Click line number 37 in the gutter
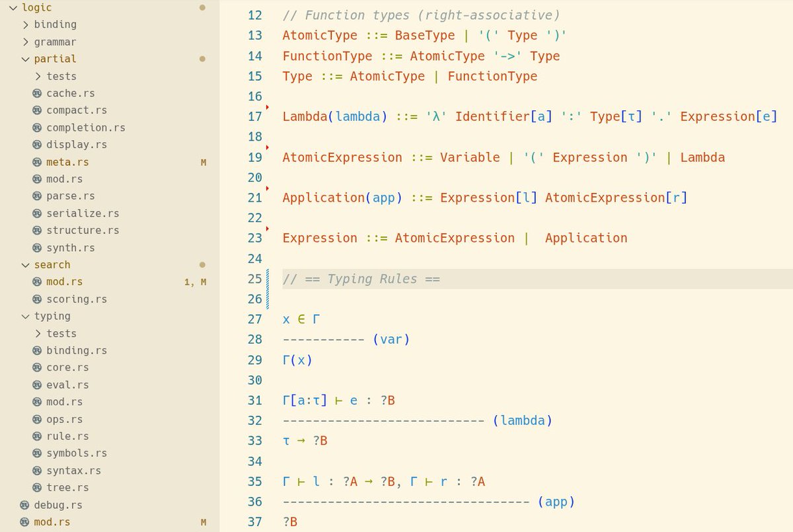This screenshot has width=793, height=532. [254, 522]
